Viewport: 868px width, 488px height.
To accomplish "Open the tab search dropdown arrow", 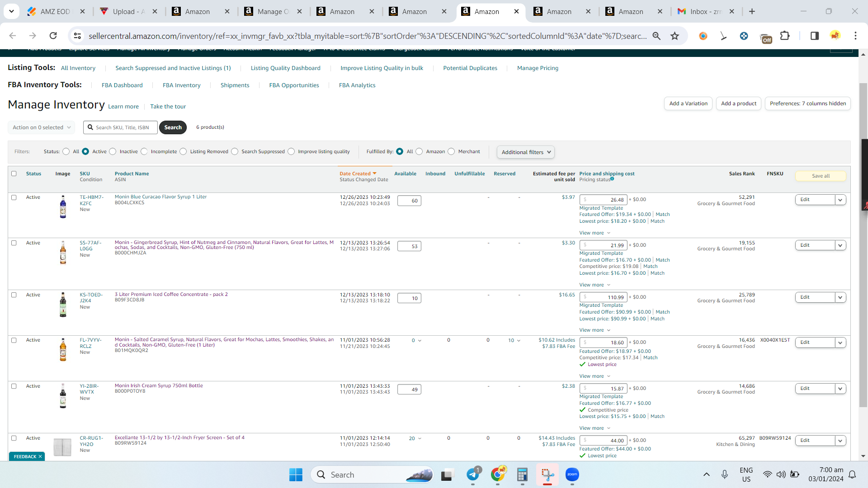I will point(11,11).
